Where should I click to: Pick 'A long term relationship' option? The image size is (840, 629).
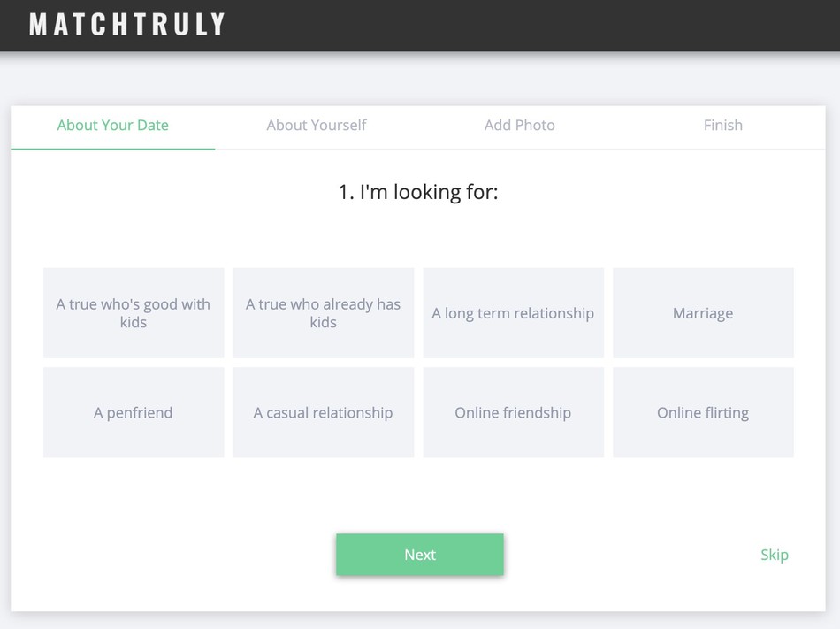point(513,313)
